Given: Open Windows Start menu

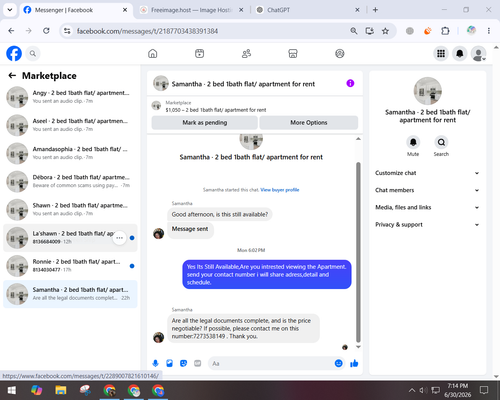Looking at the screenshot, I should tap(12, 390).
